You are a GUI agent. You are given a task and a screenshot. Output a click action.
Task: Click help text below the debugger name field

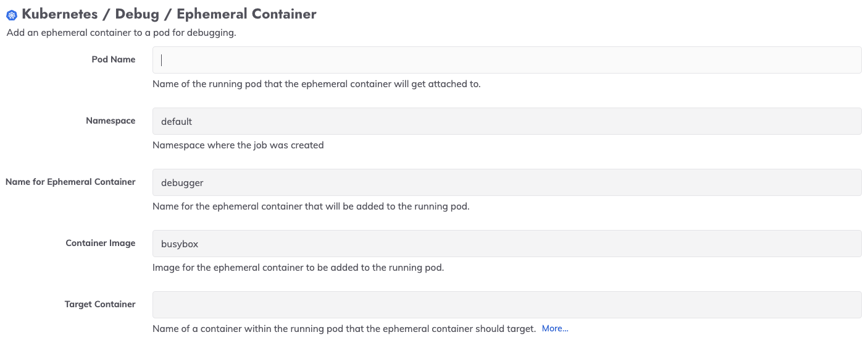click(311, 206)
